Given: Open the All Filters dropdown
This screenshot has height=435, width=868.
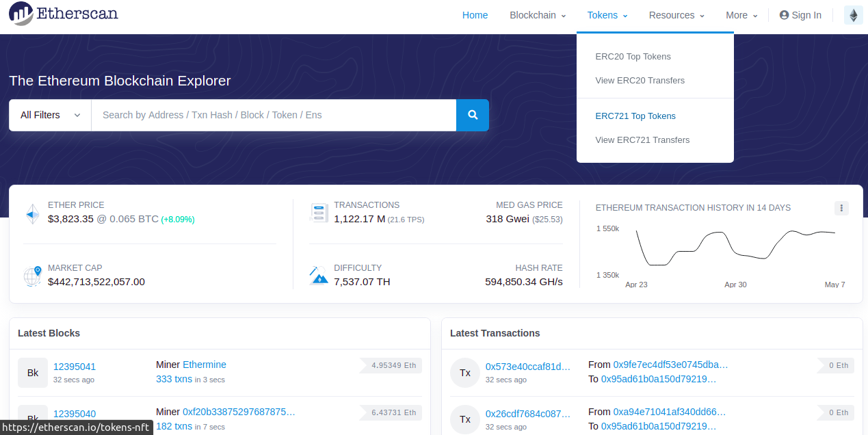Looking at the screenshot, I should (50, 115).
